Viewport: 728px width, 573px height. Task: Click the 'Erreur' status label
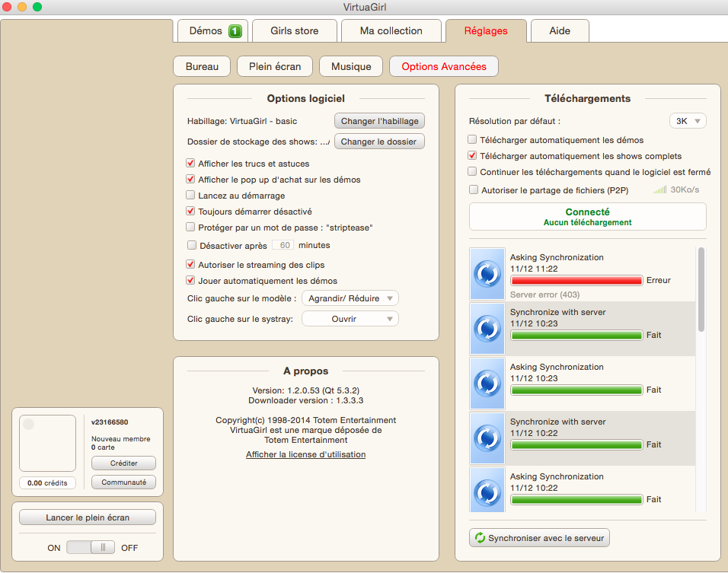tap(659, 280)
